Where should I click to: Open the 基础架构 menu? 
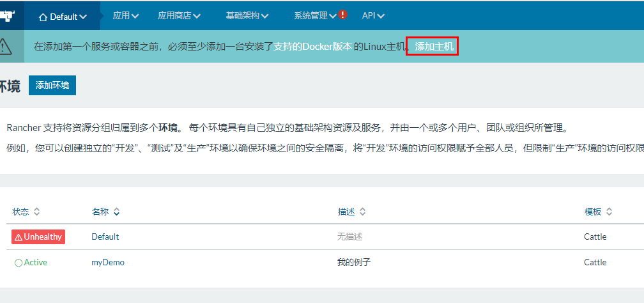[x=247, y=15]
